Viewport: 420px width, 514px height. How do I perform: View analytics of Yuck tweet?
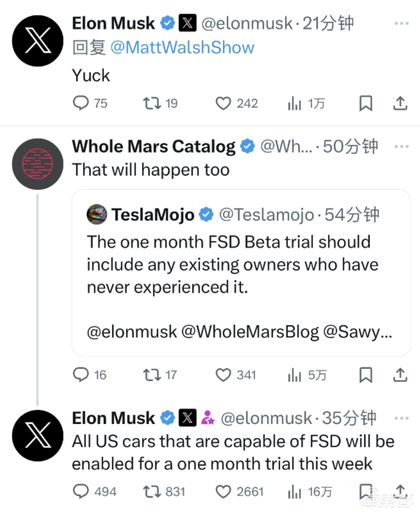[295, 103]
